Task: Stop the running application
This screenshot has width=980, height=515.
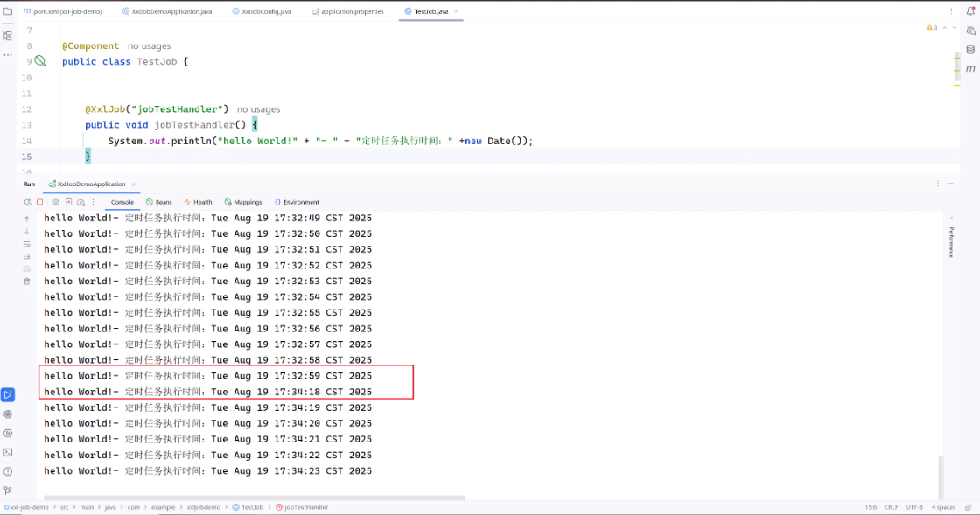Action: (x=39, y=202)
